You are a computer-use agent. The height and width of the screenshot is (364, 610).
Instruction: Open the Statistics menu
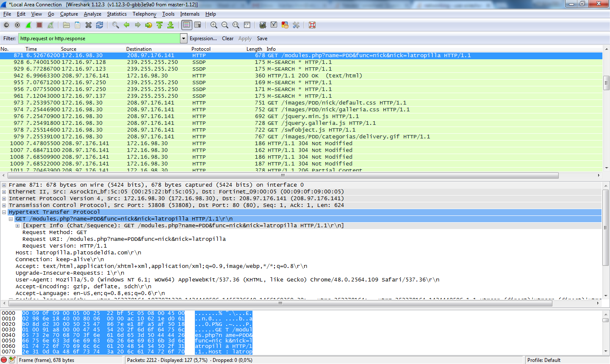116,14
